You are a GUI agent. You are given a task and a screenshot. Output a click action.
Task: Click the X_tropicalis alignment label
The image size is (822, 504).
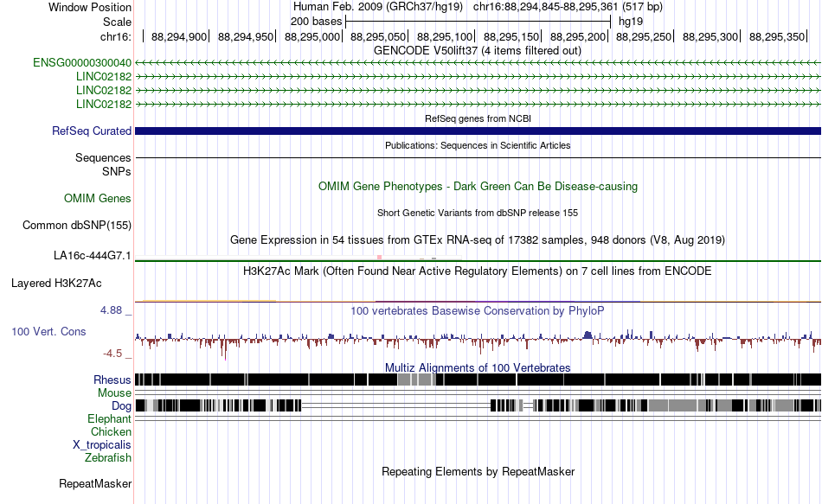click(x=102, y=445)
